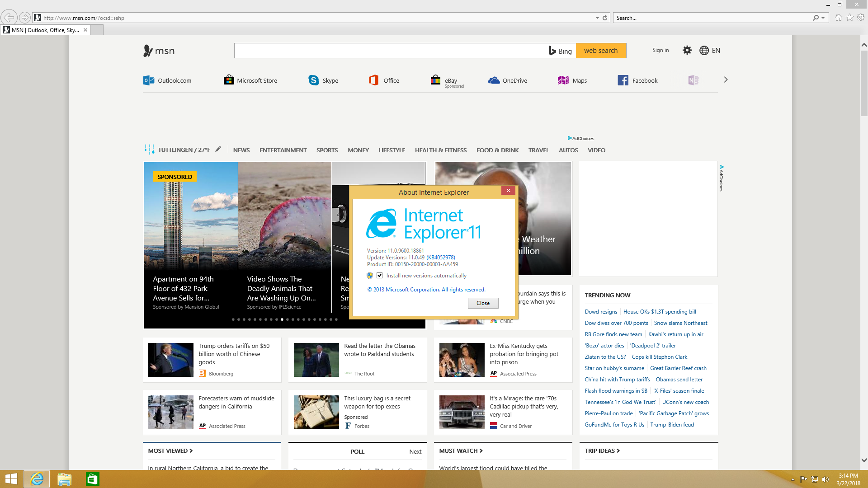Click the active carousel dot indicator
The width and height of the screenshot is (868, 488).
[282, 319]
